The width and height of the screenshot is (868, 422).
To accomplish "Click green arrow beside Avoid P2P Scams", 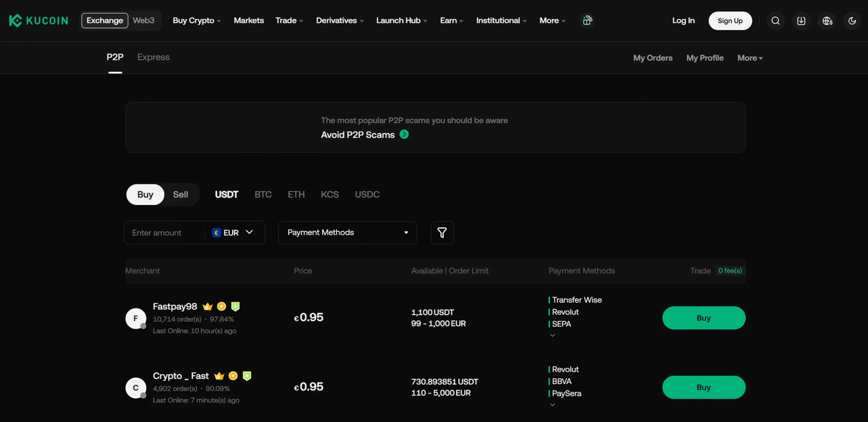I will pos(404,135).
